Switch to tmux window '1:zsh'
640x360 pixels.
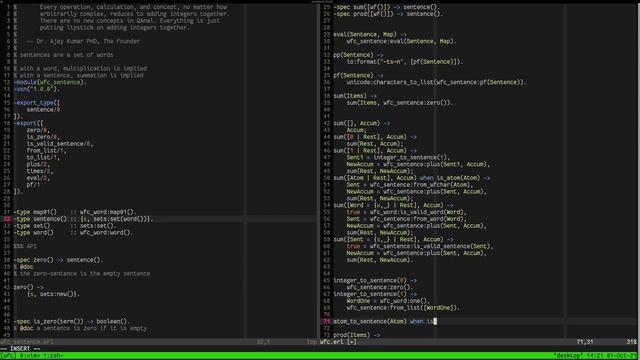click(x=52, y=356)
